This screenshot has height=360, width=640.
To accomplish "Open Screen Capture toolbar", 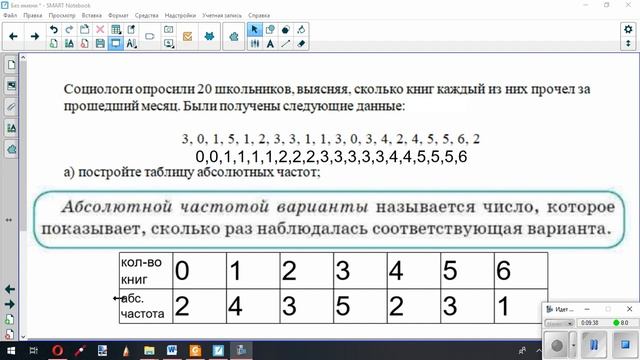I will tap(168, 29).
